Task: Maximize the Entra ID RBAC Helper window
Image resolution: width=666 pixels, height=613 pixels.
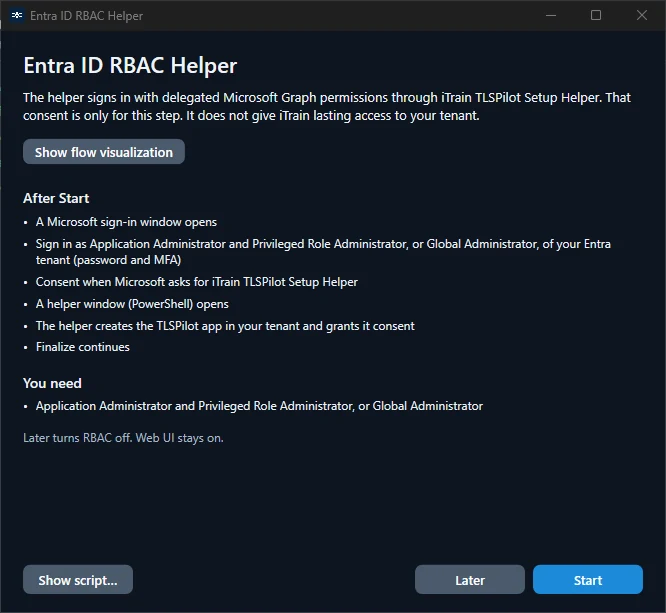Action: point(596,15)
